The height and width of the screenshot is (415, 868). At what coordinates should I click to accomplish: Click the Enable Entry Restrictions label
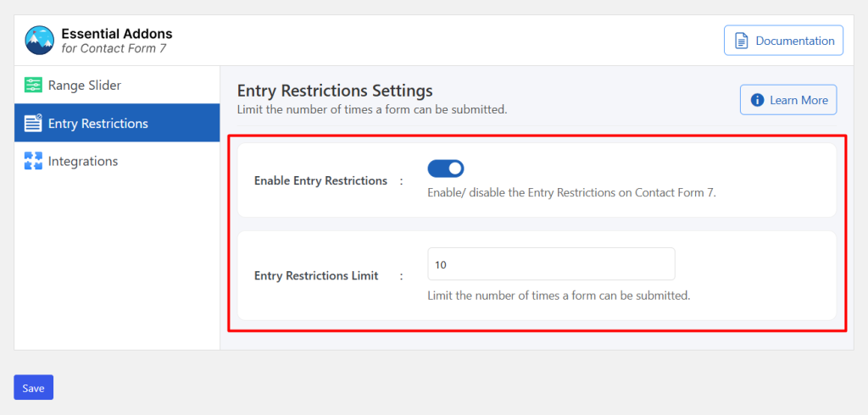pos(320,181)
